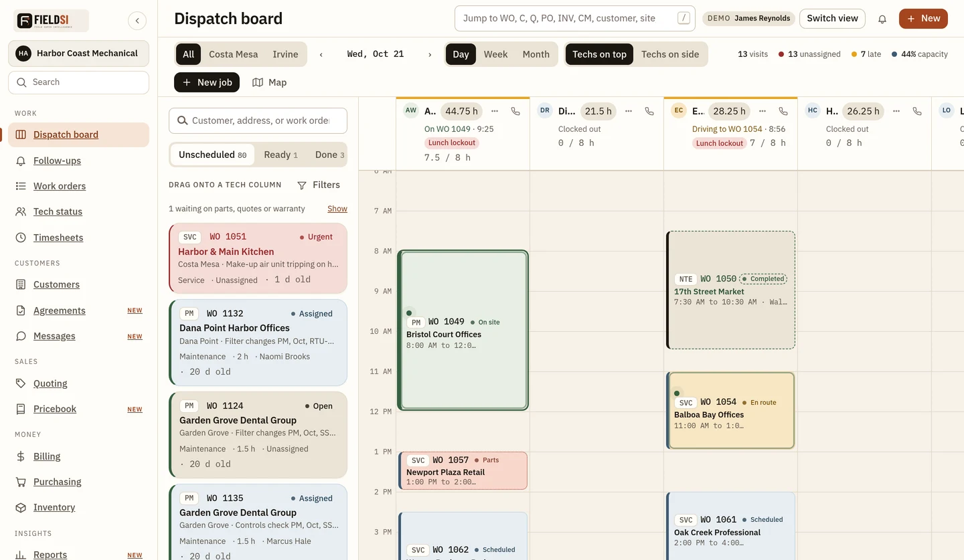Open more options menu for 28.25 h tech

762,111
